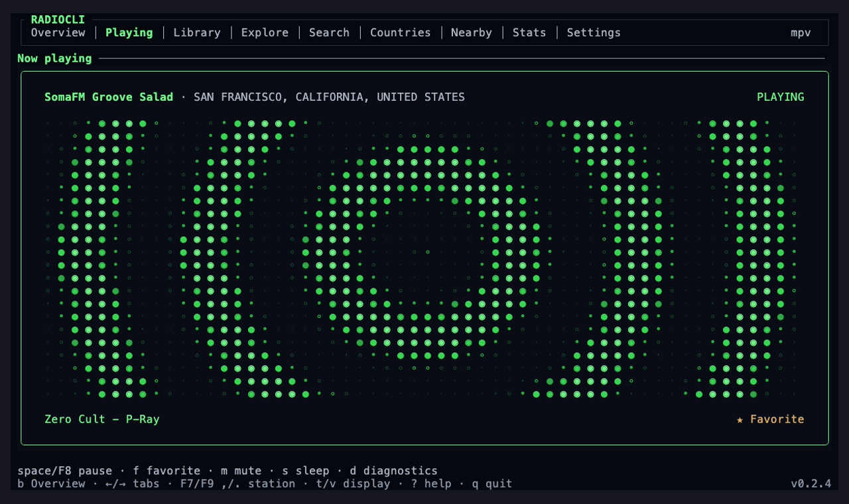Screen dimensions: 849x504
Task: Select the Playing tab
Action: [129, 32]
